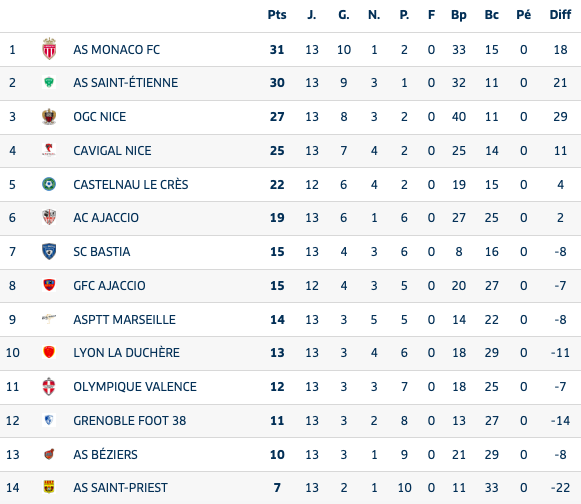
Task: Click the AS Saint-Étienne green logo
Action: [x=49, y=82]
